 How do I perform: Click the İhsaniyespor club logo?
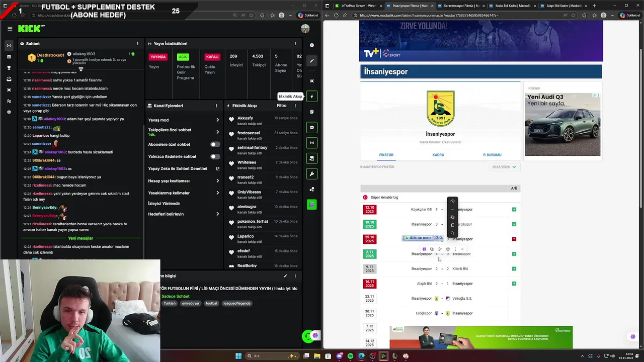[x=440, y=109]
